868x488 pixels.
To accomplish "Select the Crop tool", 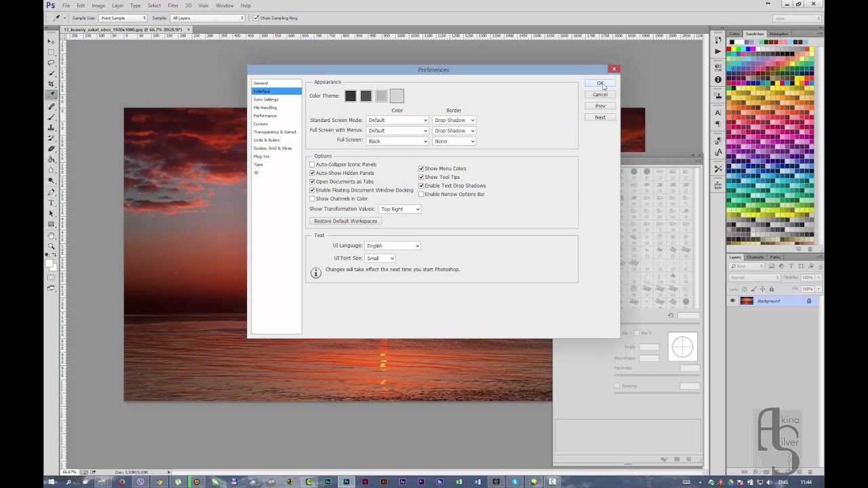I will (52, 84).
